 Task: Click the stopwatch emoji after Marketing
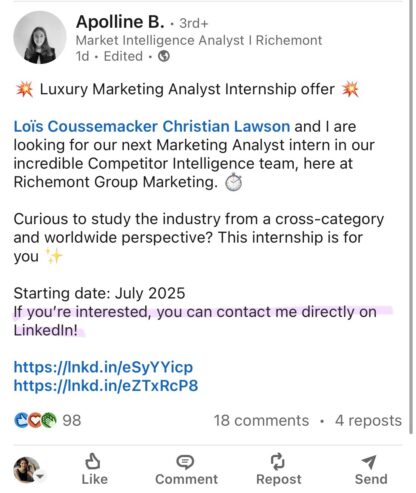234,182
